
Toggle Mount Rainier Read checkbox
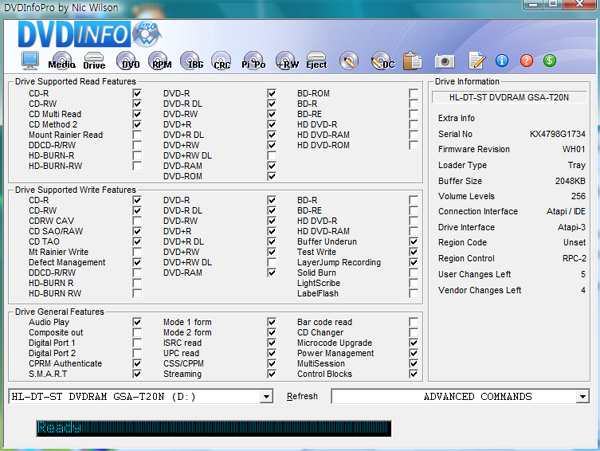(x=137, y=135)
